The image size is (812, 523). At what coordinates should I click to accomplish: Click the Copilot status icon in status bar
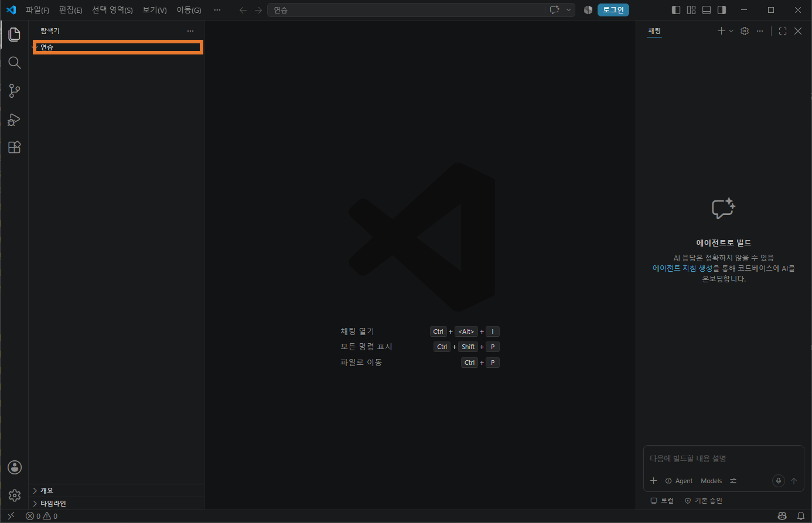point(782,516)
